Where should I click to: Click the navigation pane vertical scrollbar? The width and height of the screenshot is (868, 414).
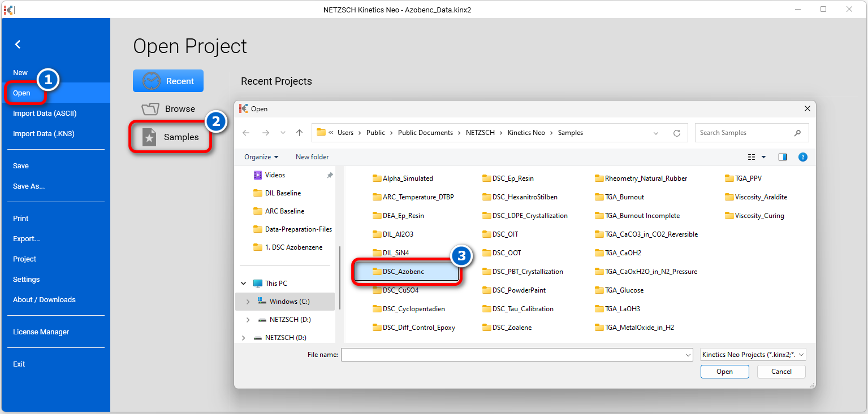click(x=339, y=277)
